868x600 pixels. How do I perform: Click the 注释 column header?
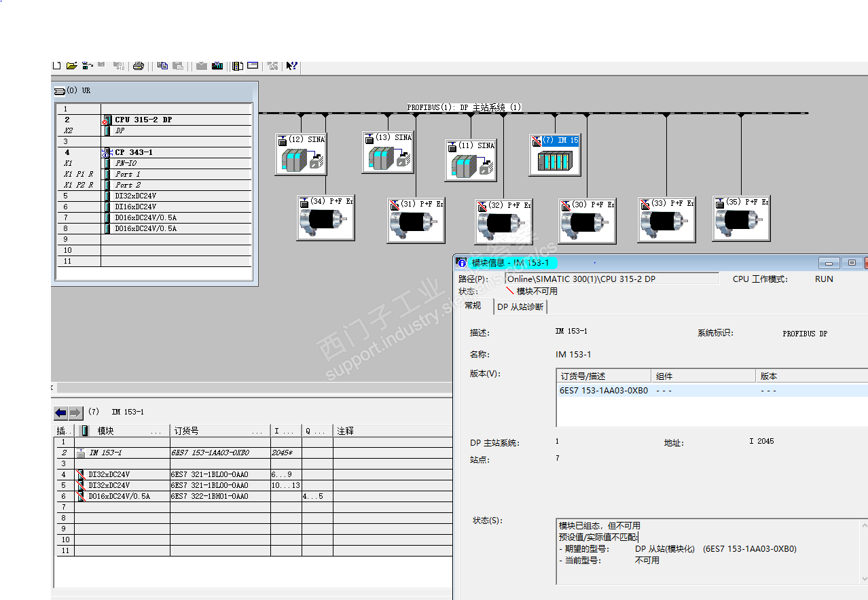tap(393, 431)
